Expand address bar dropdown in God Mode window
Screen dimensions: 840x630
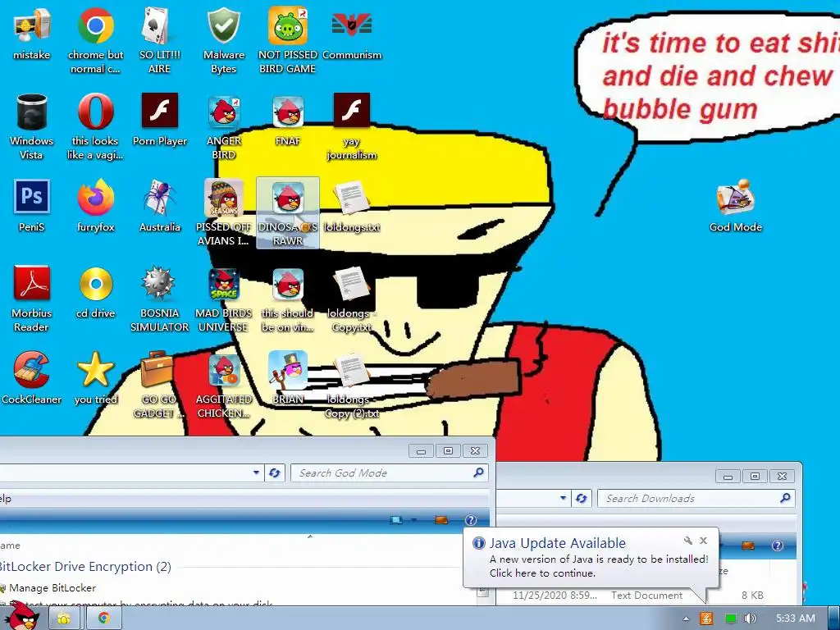(x=256, y=473)
